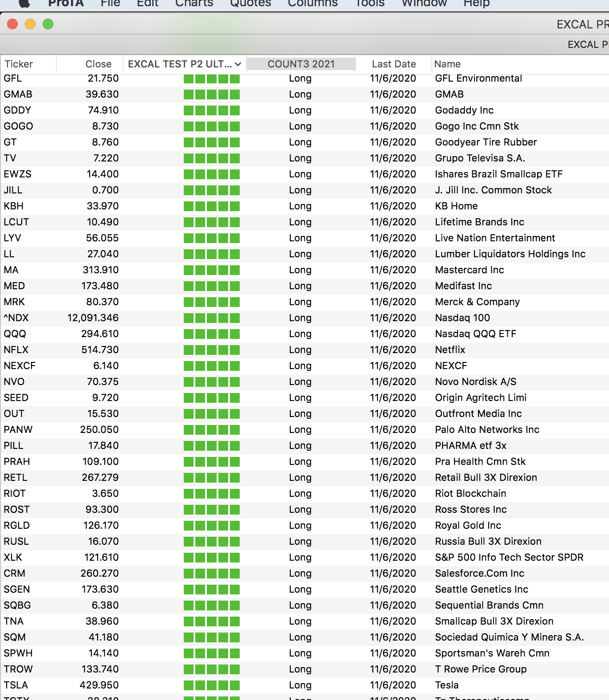
Task: Click the Salesforce.Com Inc name
Action: tap(479, 574)
